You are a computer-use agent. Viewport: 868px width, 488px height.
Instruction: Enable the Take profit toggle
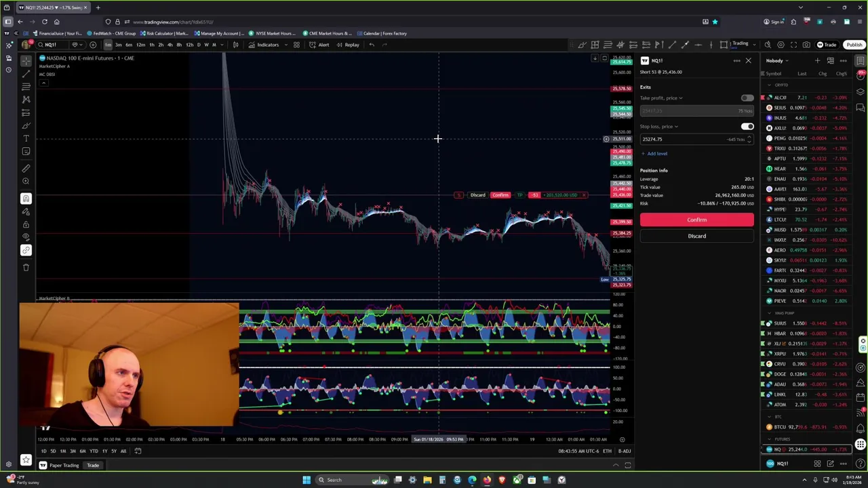click(x=747, y=98)
